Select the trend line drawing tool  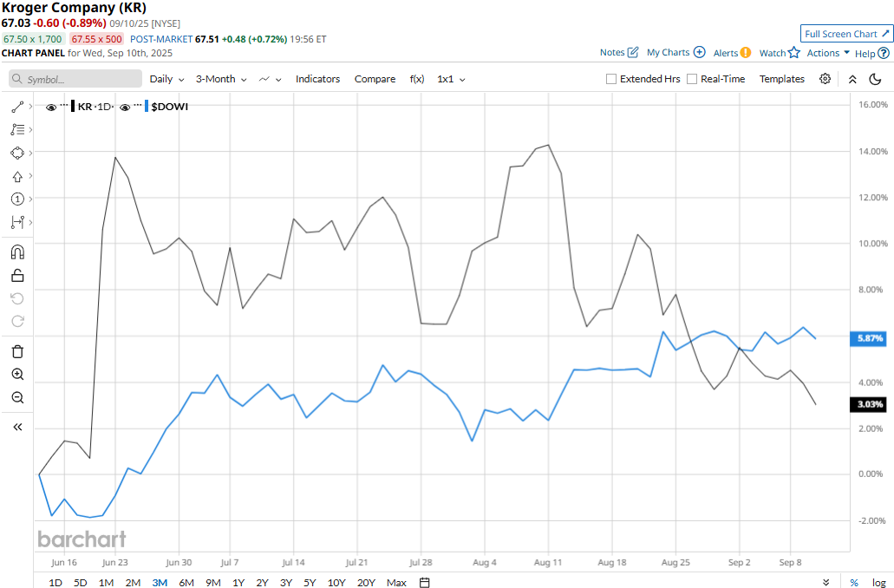(17, 107)
